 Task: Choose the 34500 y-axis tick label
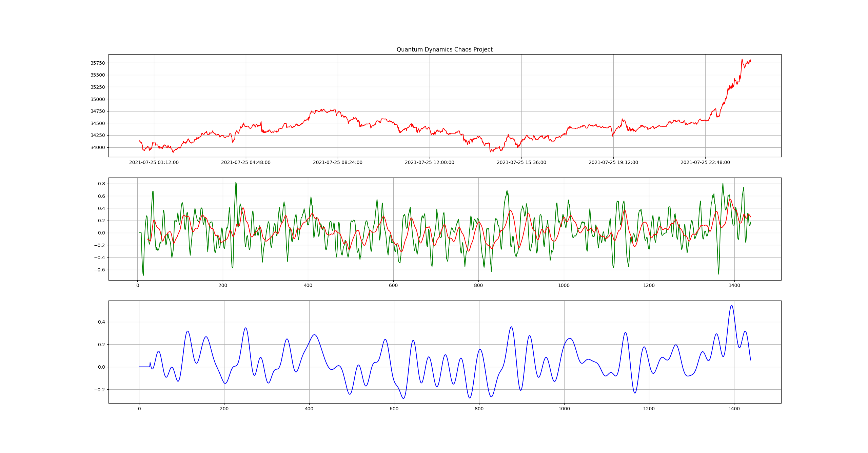[x=98, y=123]
